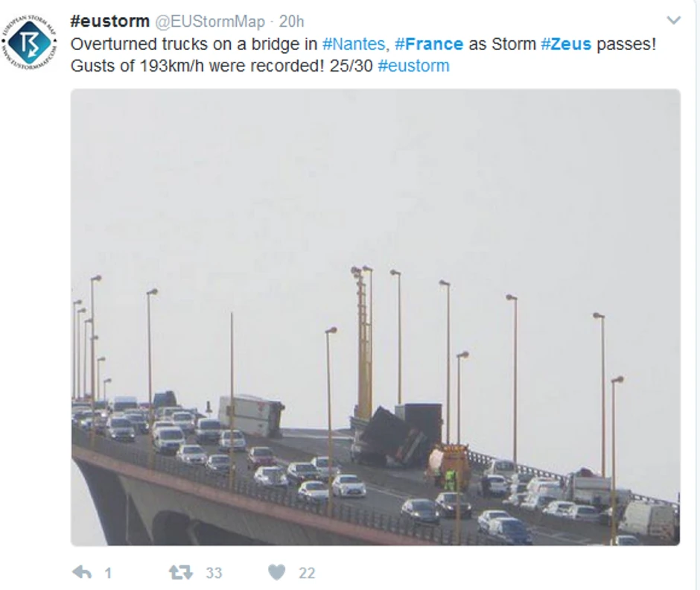
Task: Click the reply arrow icon
Action: 82,572
